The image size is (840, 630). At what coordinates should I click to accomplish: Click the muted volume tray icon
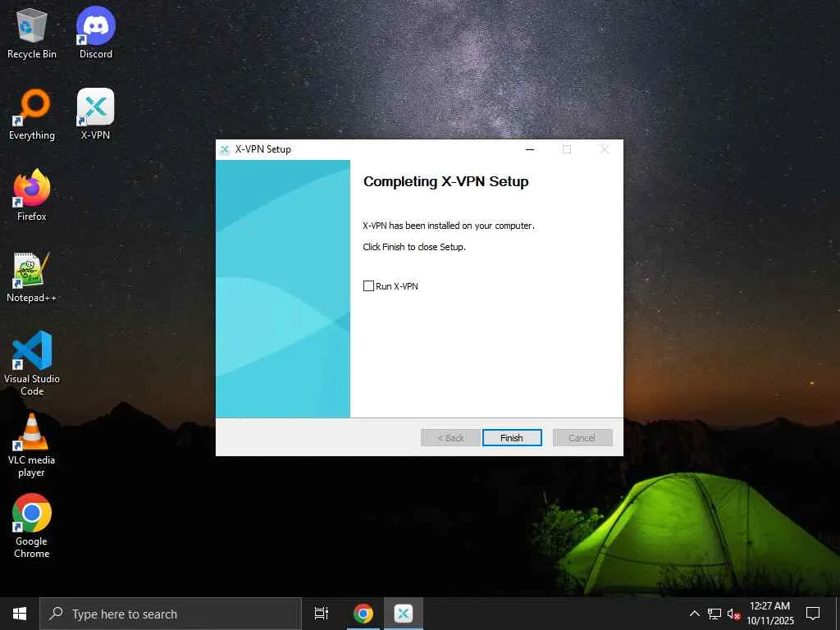(x=733, y=614)
